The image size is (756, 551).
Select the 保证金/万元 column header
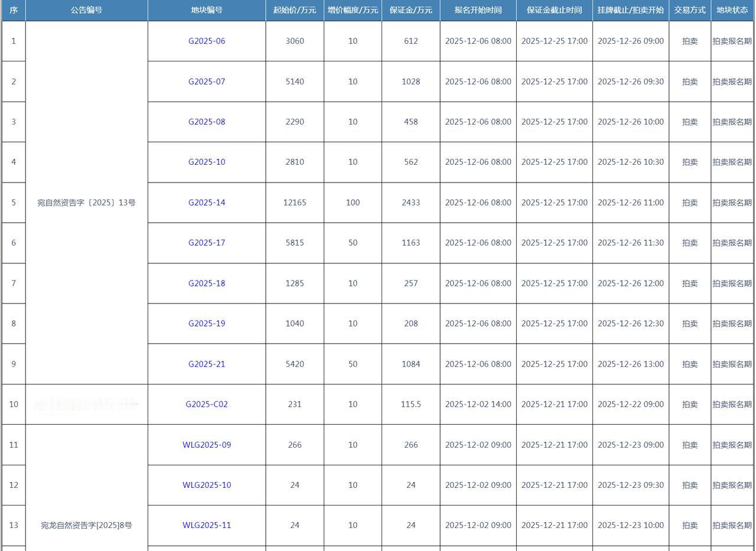point(411,10)
